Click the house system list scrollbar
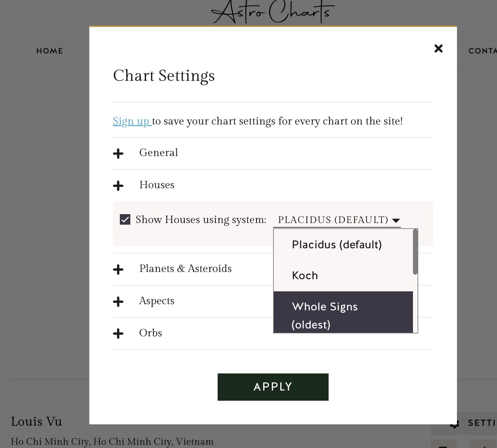This screenshot has height=448, width=497. [415, 252]
